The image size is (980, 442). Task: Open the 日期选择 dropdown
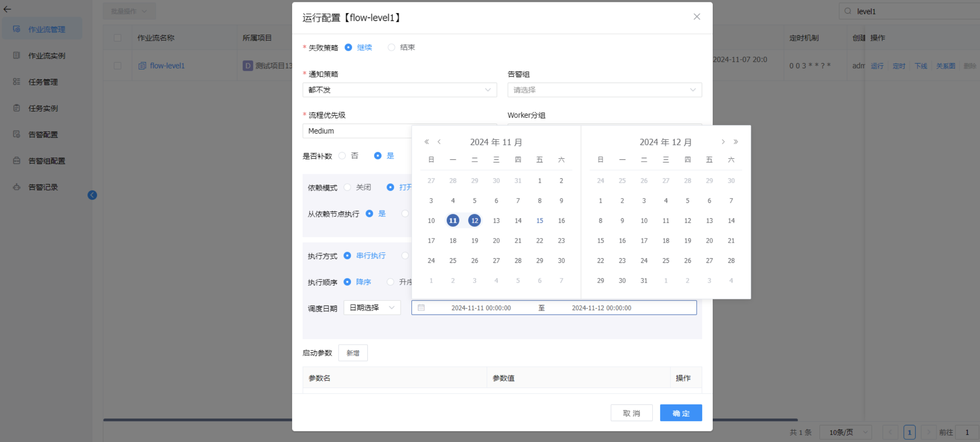[372, 308]
